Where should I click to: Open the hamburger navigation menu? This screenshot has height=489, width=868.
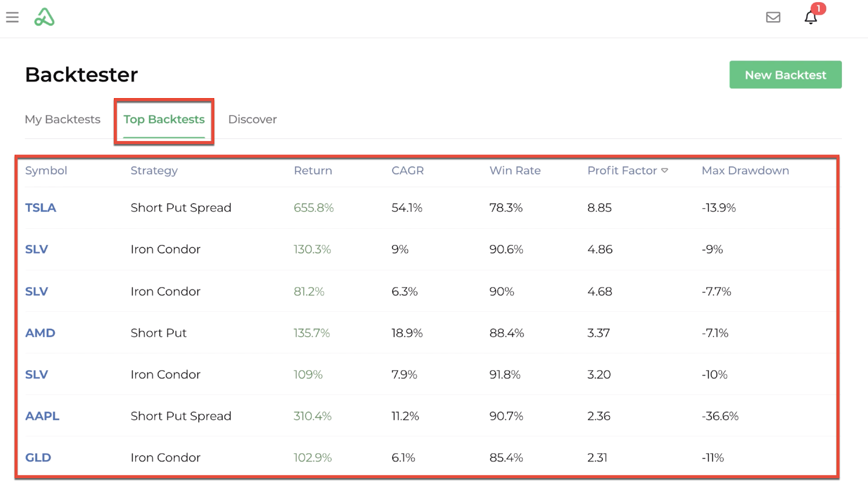(12, 17)
